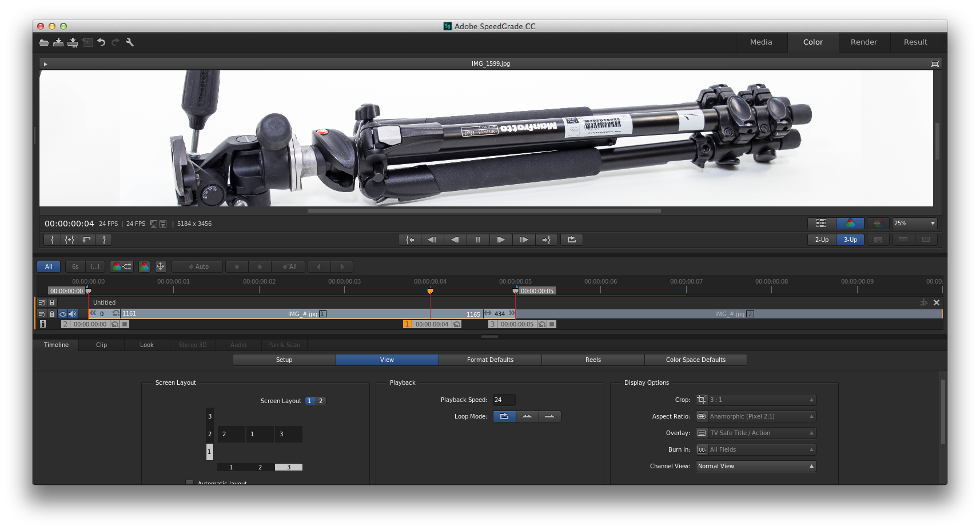Open the Aspect Ratio dropdown
Screen dimensions: 980x530
coord(756,416)
